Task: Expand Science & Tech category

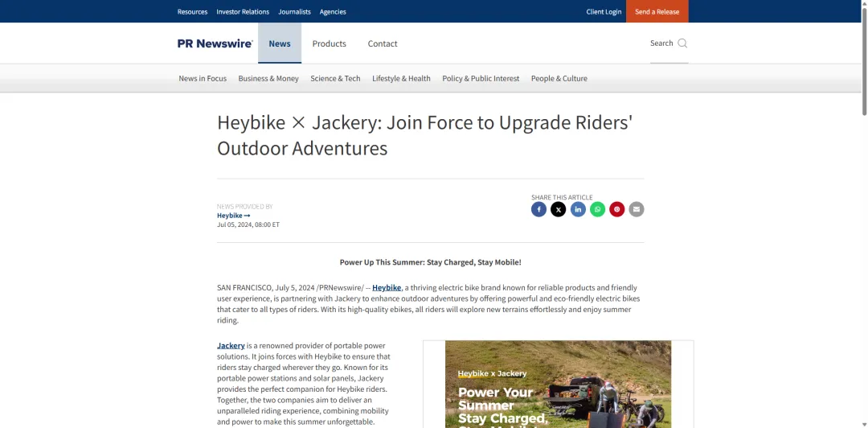Action: click(x=335, y=79)
